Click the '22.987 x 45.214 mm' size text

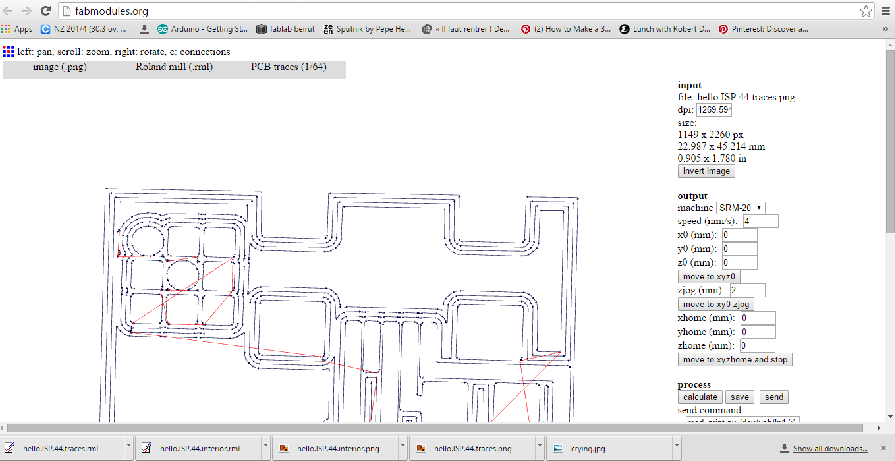click(x=721, y=147)
